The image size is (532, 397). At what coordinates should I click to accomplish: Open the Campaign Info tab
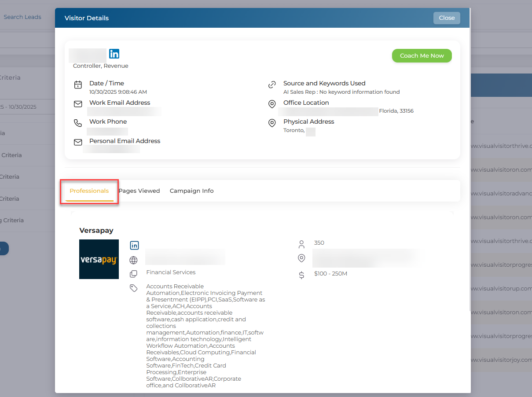point(191,191)
